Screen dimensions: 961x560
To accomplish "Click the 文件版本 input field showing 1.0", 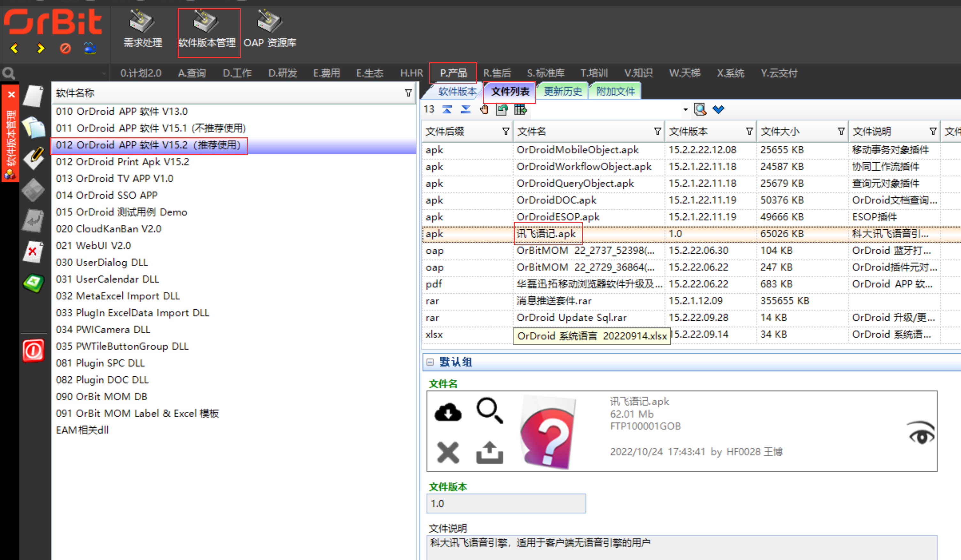I will click(x=506, y=503).
